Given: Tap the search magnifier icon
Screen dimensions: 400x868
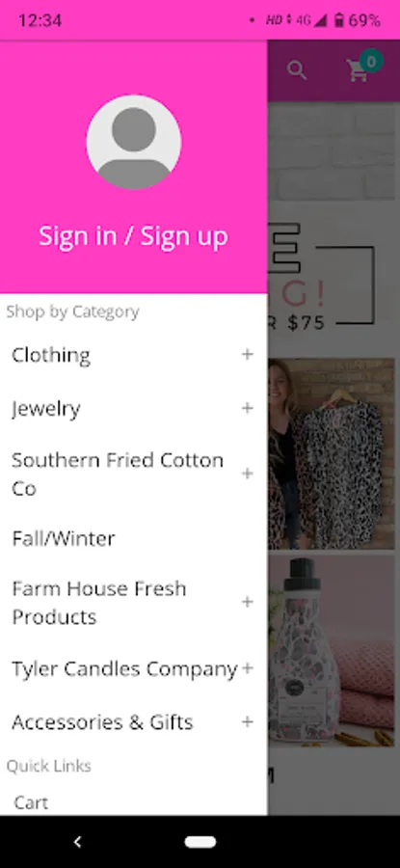Looking at the screenshot, I should (x=297, y=70).
